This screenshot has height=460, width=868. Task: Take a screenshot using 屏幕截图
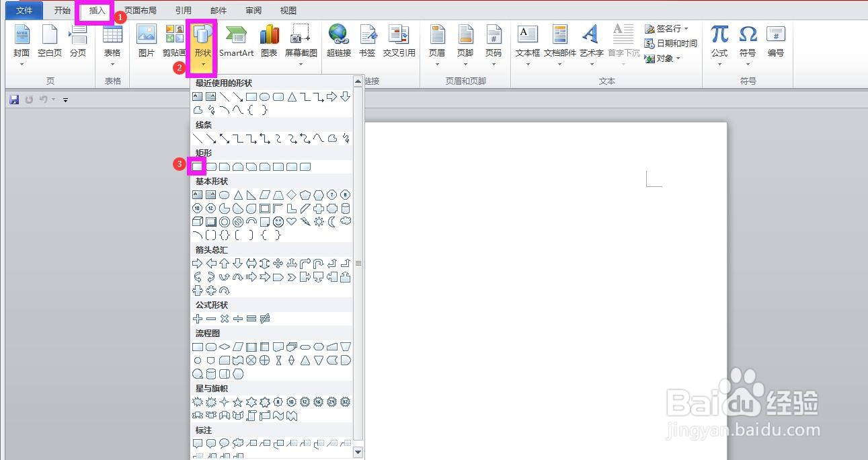301,40
